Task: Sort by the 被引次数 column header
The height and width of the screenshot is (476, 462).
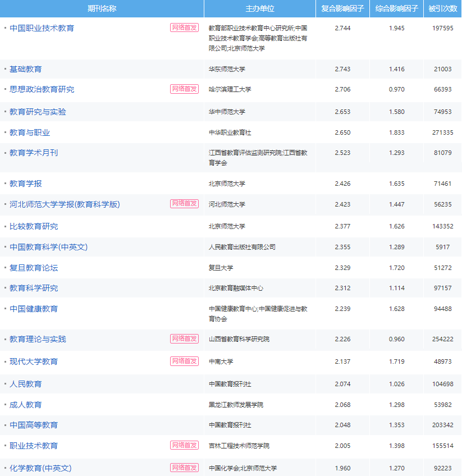Action: (443, 8)
